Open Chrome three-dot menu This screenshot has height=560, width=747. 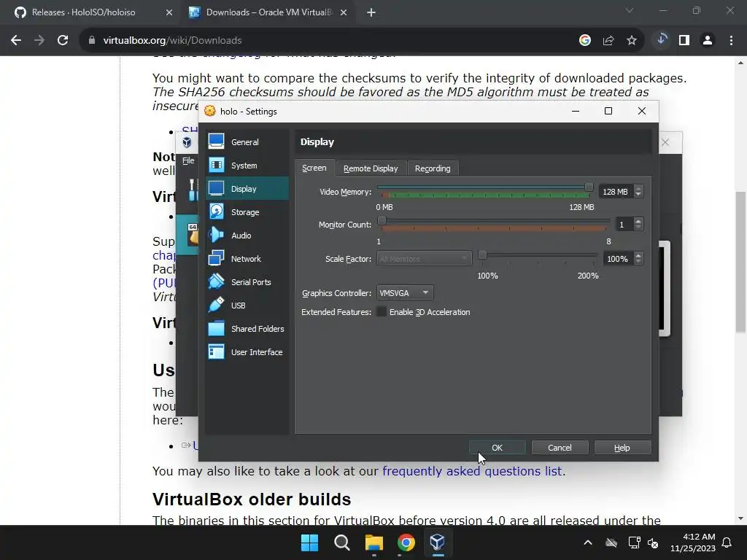point(731,41)
